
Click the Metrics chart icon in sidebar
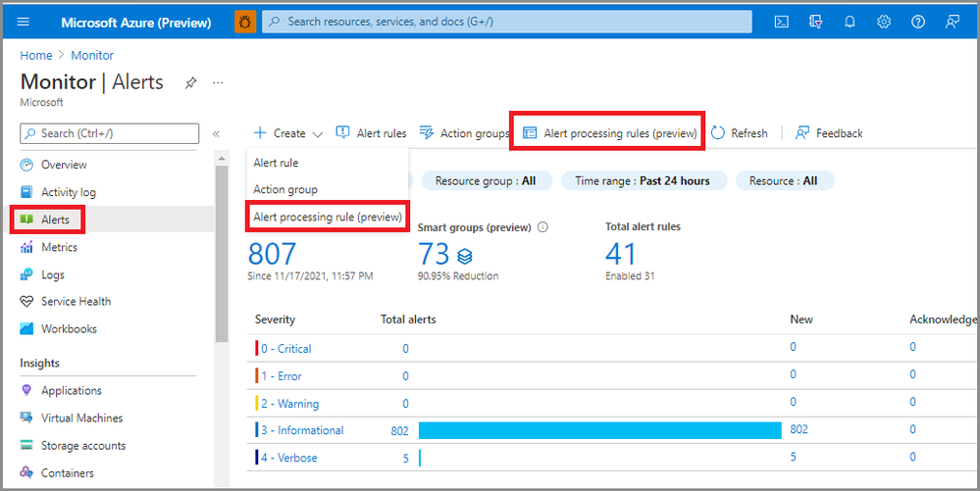pyautogui.click(x=26, y=247)
